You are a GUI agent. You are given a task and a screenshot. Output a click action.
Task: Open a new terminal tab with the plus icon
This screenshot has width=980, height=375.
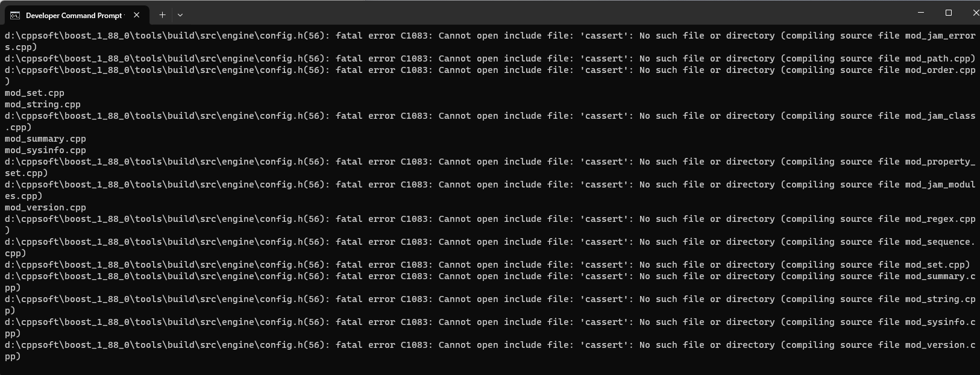162,15
